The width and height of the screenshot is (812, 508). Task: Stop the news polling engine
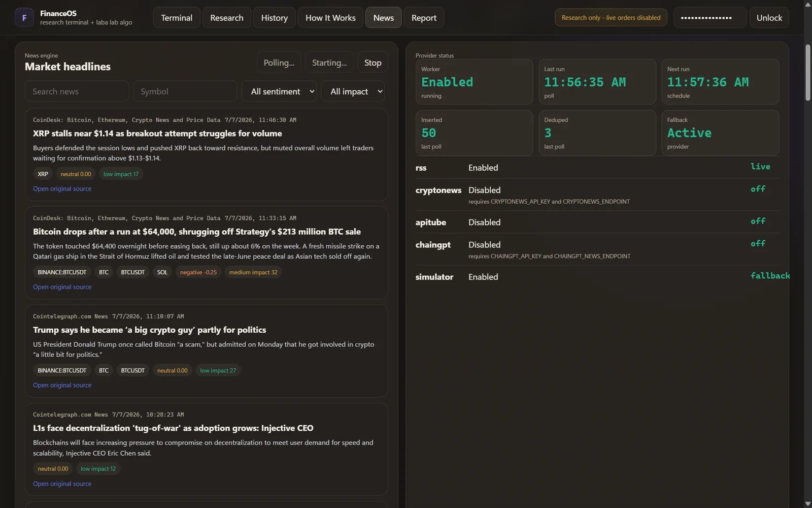click(373, 62)
